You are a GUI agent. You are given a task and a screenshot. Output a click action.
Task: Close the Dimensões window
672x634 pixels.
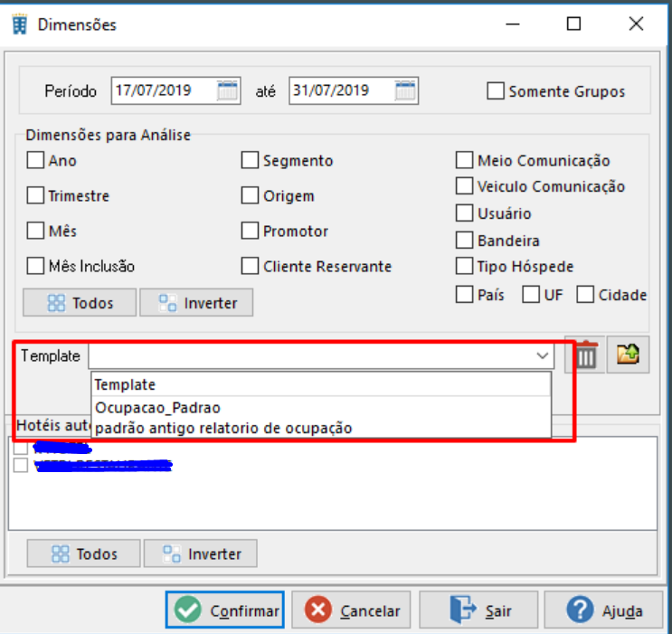tap(636, 24)
